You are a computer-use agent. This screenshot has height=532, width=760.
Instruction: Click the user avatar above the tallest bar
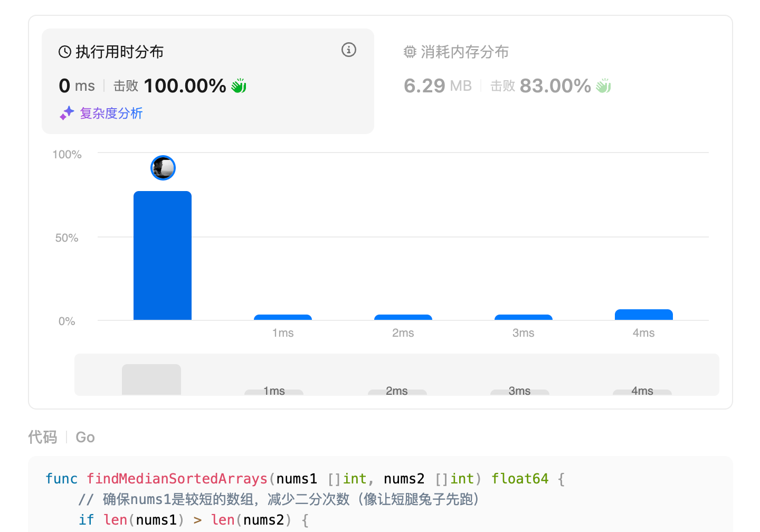click(x=163, y=168)
